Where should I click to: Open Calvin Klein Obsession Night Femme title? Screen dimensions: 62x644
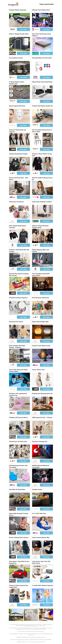[18, 371]
